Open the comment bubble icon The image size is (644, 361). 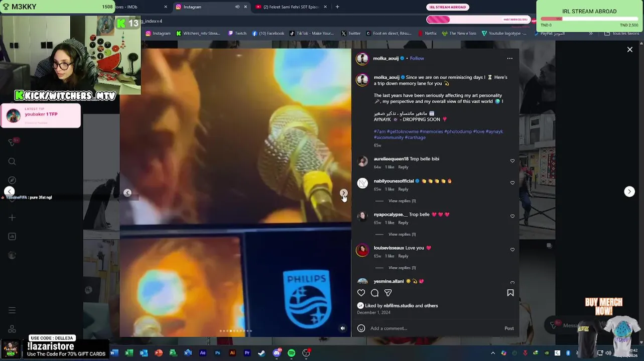374,293
